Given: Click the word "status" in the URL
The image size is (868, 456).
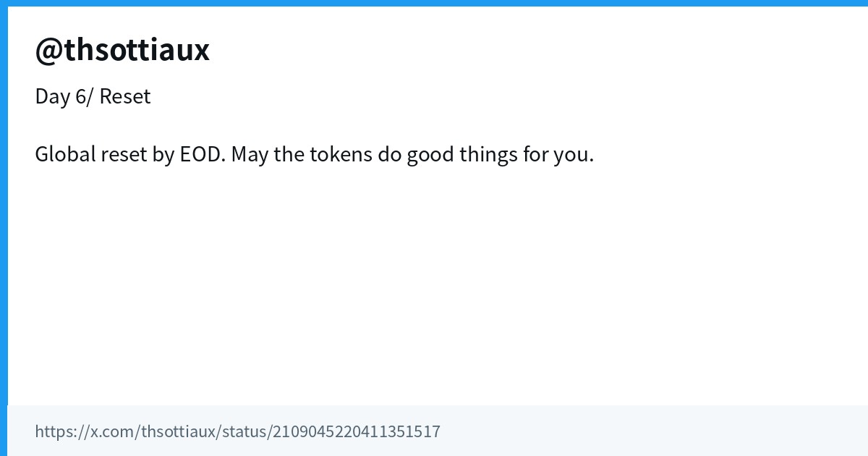Looking at the screenshot, I should pyautogui.click(x=244, y=431).
